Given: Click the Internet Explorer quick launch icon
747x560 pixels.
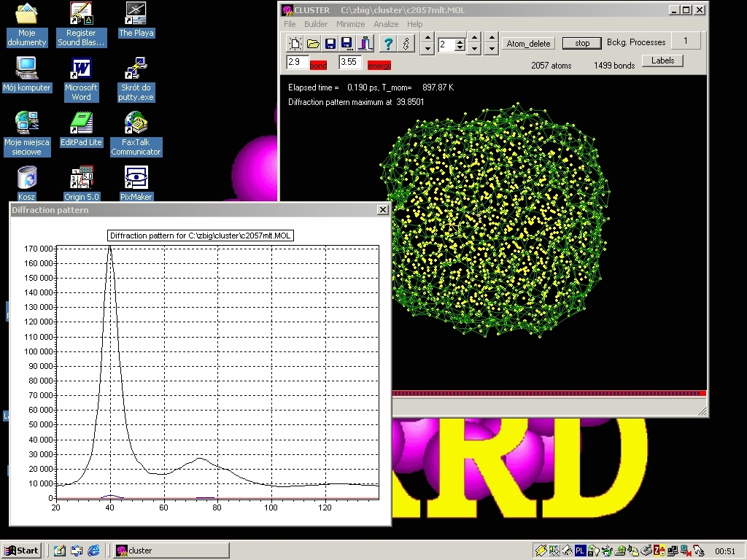Looking at the screenshot, I should 93,551.
